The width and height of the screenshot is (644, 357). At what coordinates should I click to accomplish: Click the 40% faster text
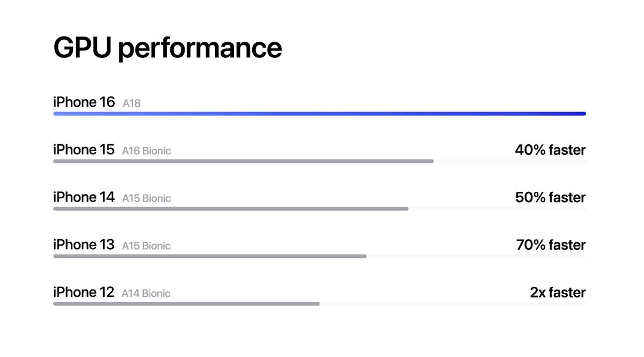tap(550, 150)
